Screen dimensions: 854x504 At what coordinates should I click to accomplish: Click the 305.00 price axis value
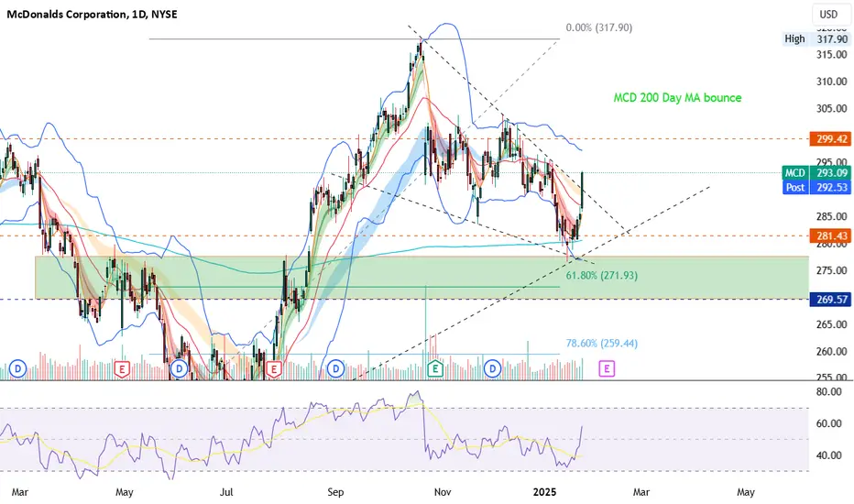click(831, 108)
